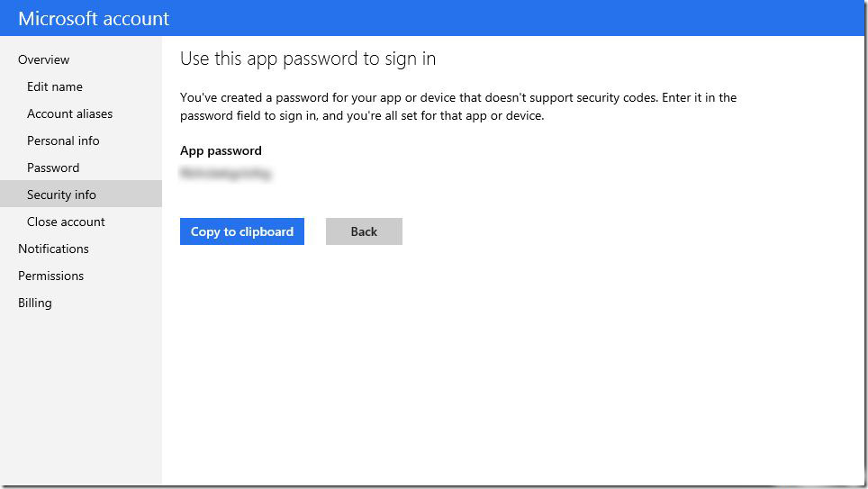Open the Overview section in sidebar
Image resolution: width=868 pixels, height=489 pixels.
tap(43, 59)
